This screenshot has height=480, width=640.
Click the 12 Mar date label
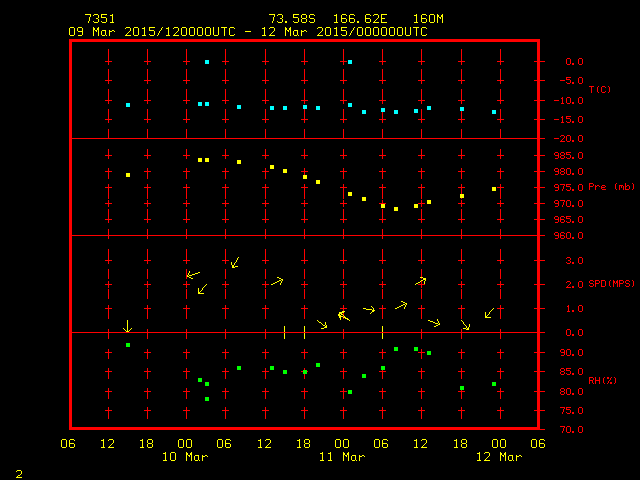pos(499,457)
